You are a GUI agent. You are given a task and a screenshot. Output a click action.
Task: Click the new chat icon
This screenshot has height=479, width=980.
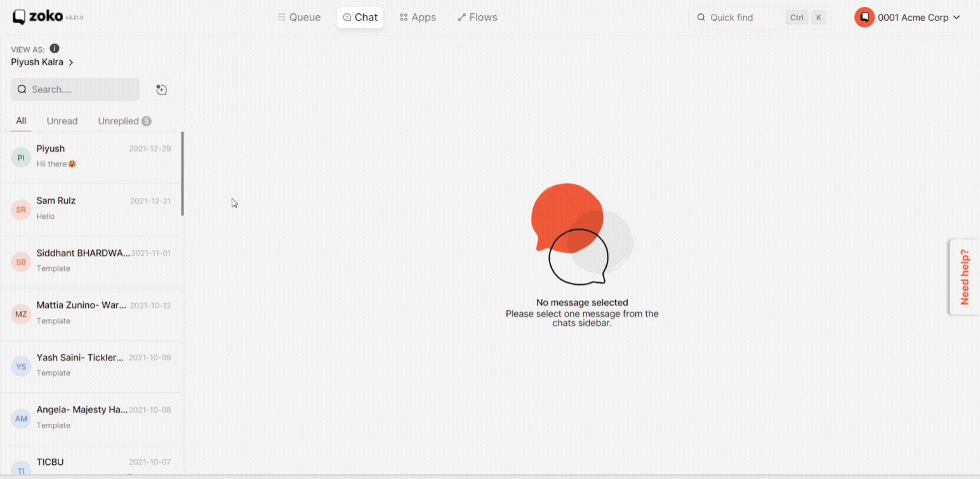click(161, 89)
